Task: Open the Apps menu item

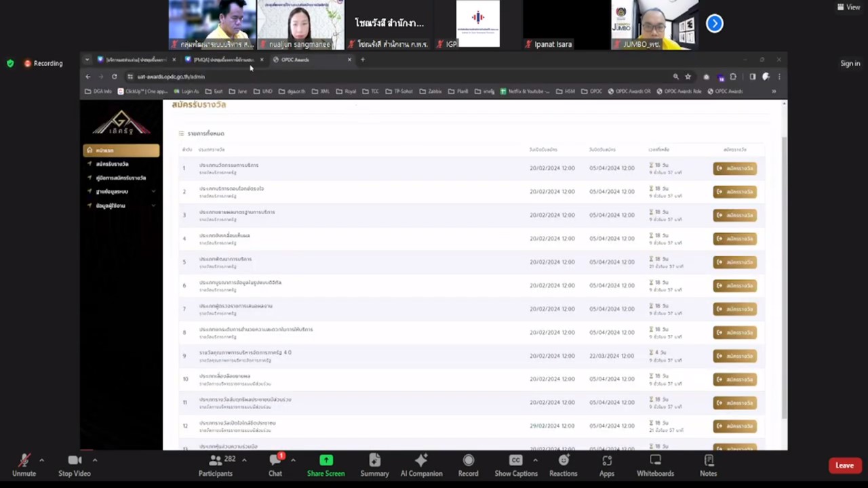Action: click(x=606, y=465)
